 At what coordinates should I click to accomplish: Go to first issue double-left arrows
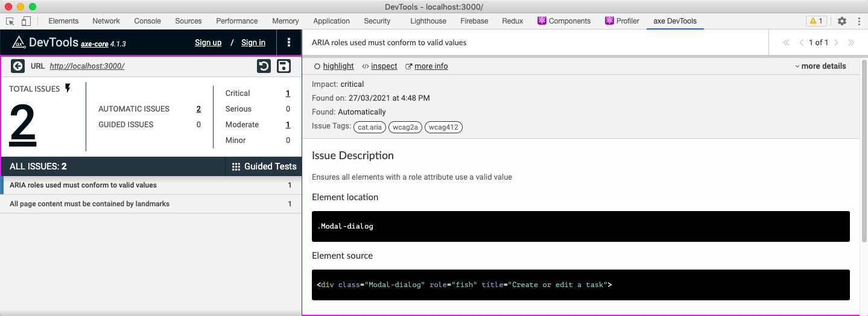(786, 43)
